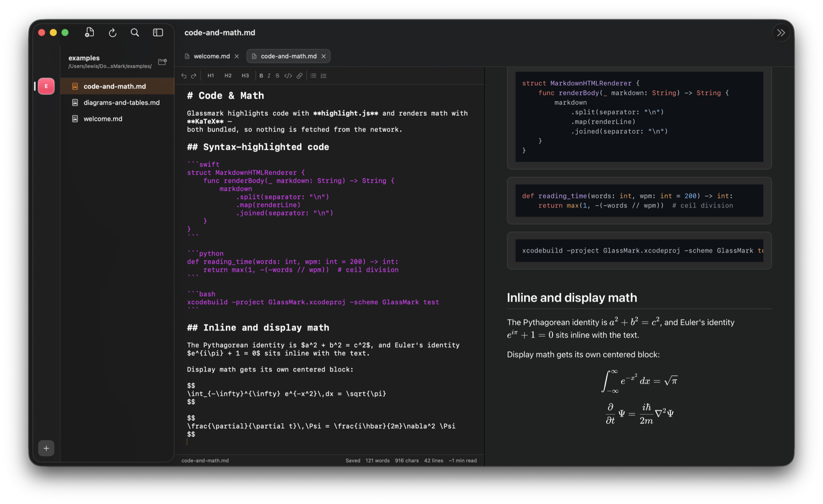Screen dimensions: 823x504
Task: Insert inline code with the code icon
Action: [288, 76]
